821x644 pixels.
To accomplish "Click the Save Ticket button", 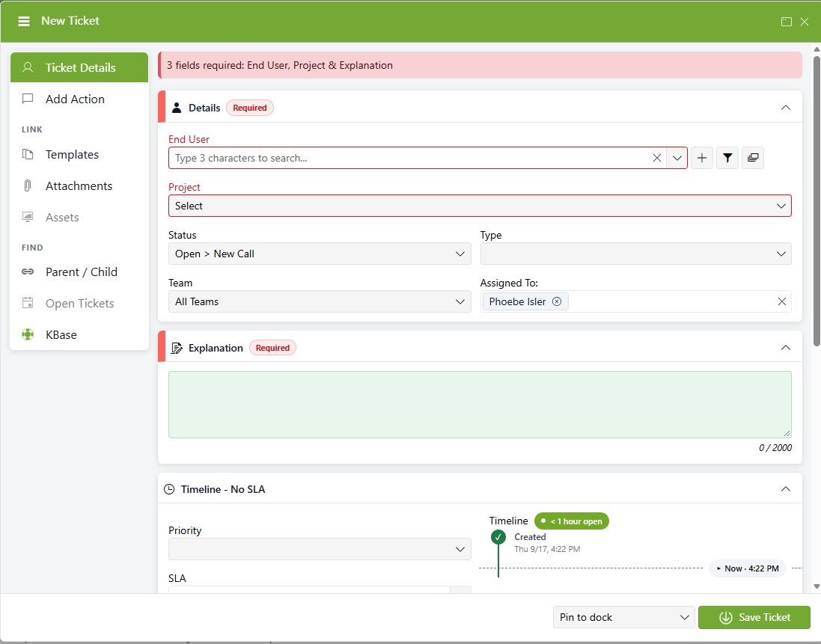I will click(x=754, y=617).
